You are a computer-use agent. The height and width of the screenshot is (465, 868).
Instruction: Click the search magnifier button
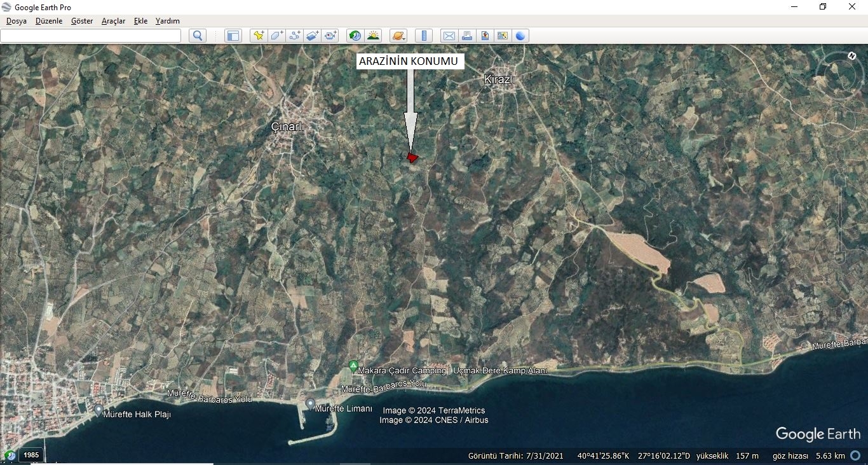198,36
